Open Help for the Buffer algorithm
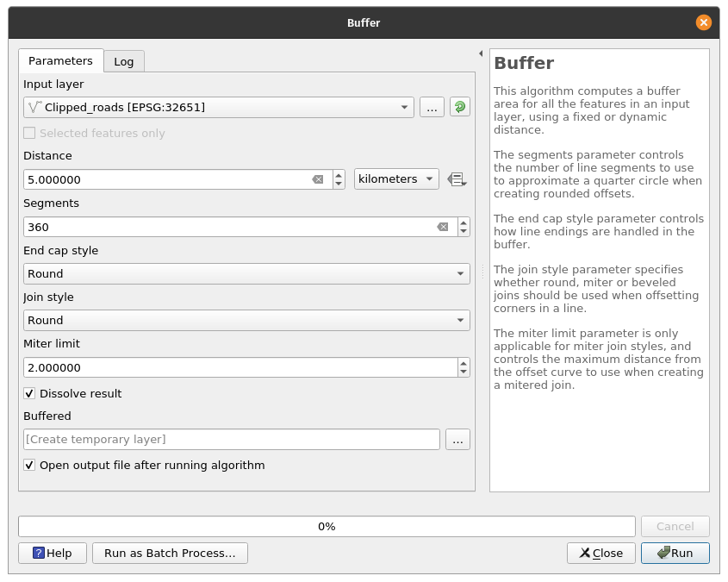Image resolution: width=728 pixels, height=582 pixels. (x=52, y=553)
